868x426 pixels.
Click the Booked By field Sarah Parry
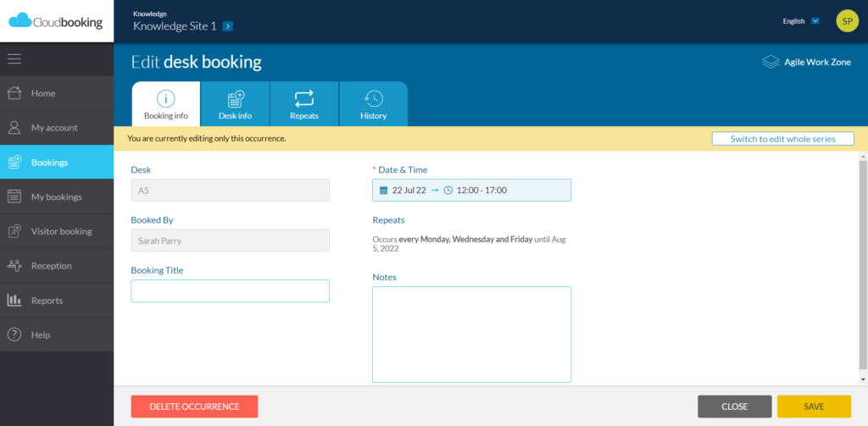point(231,241)
